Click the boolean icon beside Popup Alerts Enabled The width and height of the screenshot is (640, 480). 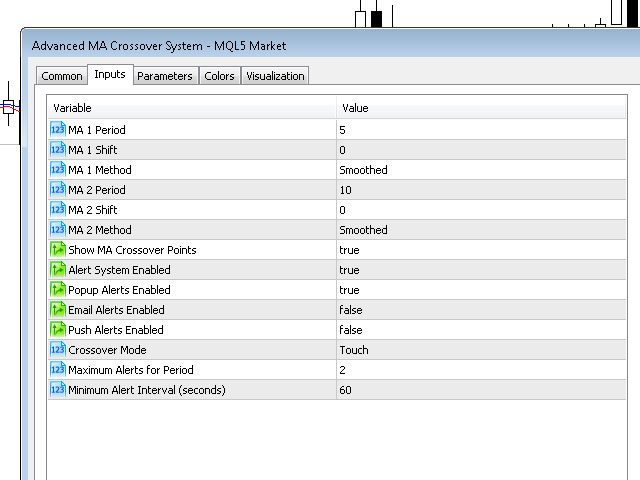pos(58,289)
